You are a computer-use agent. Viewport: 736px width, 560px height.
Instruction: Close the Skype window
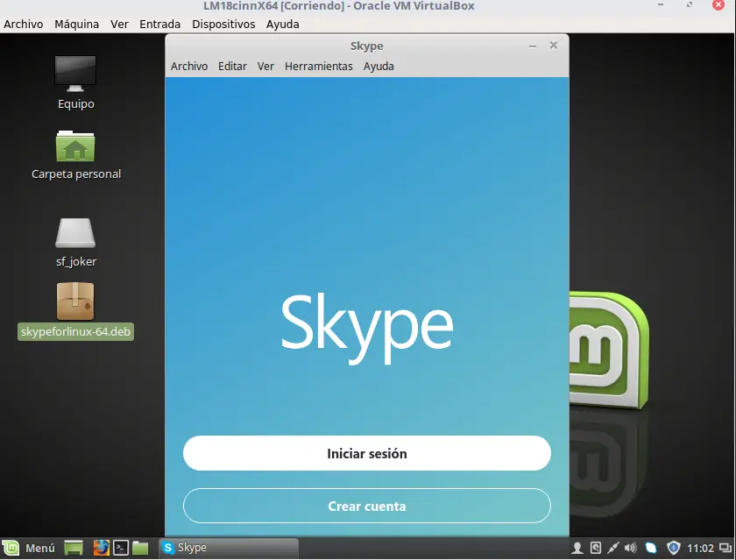pyautogui.click(x=554, y=45)
